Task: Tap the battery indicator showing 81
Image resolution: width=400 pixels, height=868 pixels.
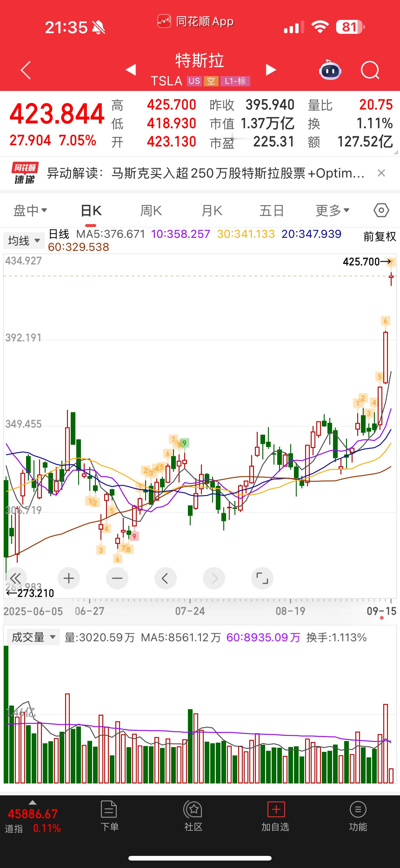Action: click(x=350, y=27)
